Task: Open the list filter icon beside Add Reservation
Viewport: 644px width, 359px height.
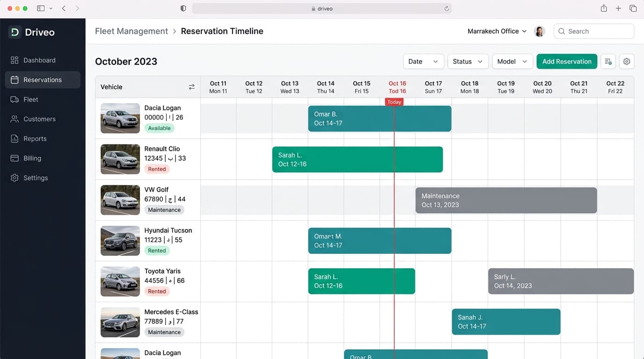Action: click(x=608, y=62)
